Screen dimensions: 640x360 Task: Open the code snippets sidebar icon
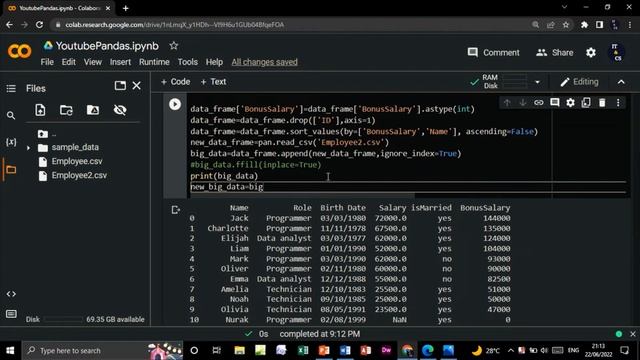pyautogui.click(x=11, y=294)
